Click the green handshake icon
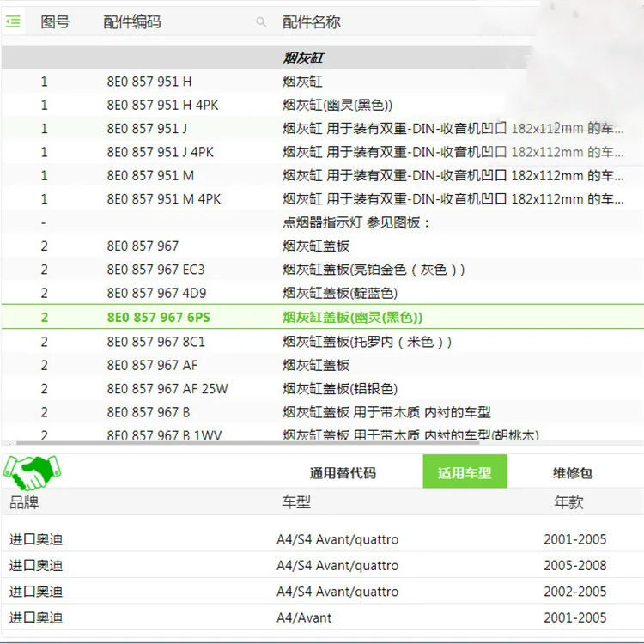Image resolution: width=644 pixels, height=644 pixels. point(32,473)
